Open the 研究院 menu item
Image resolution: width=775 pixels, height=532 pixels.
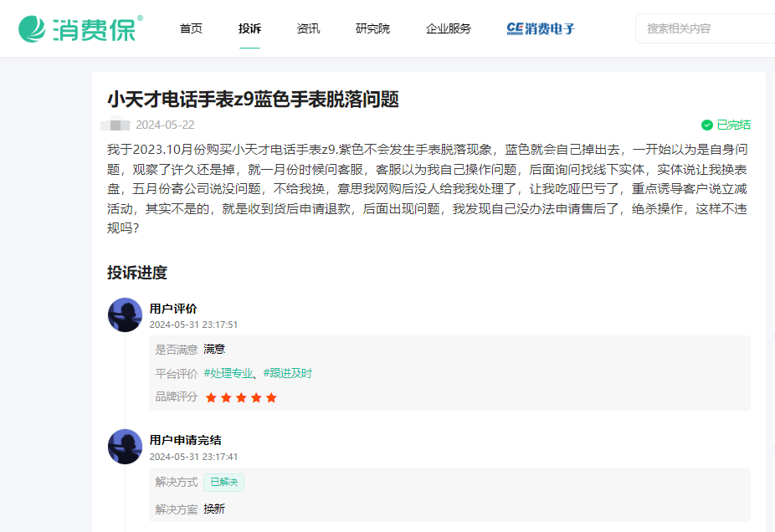[x=372, y=28]
